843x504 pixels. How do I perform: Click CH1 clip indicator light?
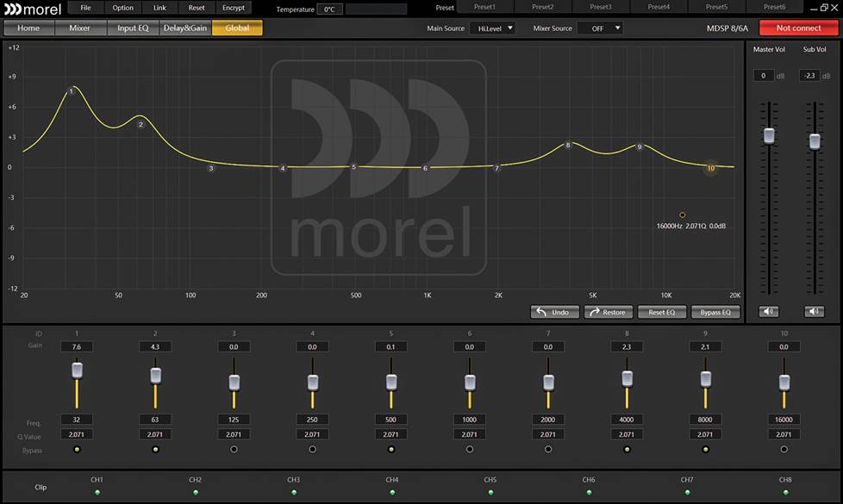coord(97,492)
